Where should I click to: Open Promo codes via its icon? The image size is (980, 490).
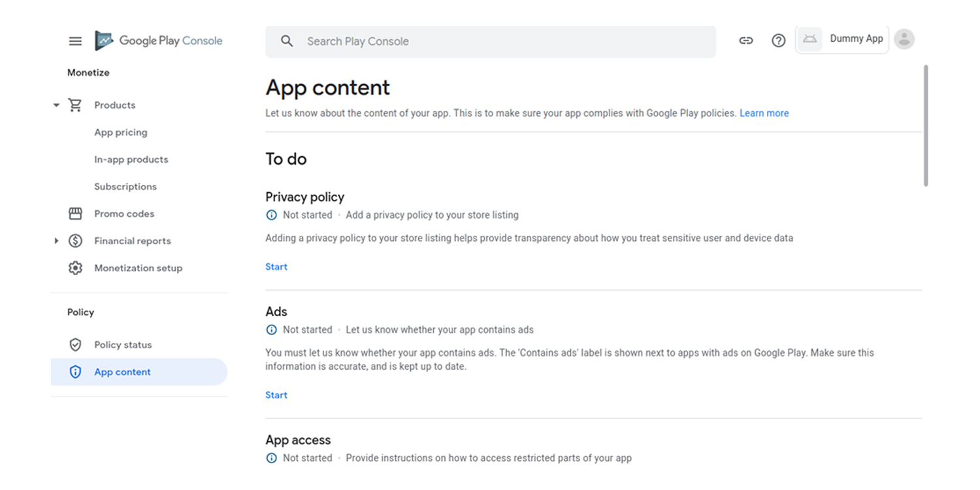[x=75, y=214]
